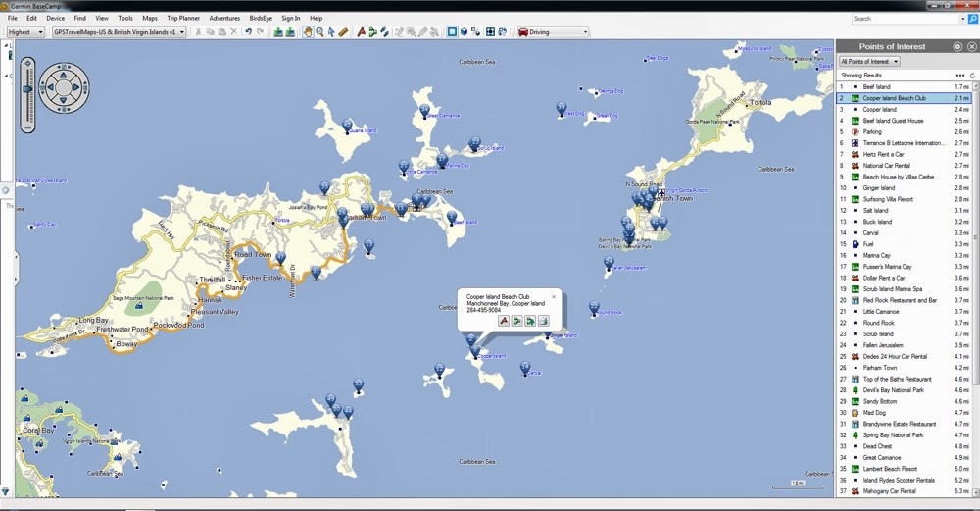Open the GPSTravelMaps map product dropdown
The image size is (980, 511).
[x=119, y=32]
